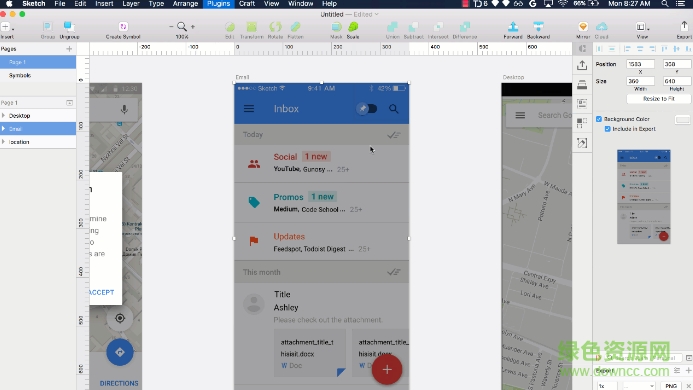
Task: Click the Export toolbar icon
Action: point(684,27)
